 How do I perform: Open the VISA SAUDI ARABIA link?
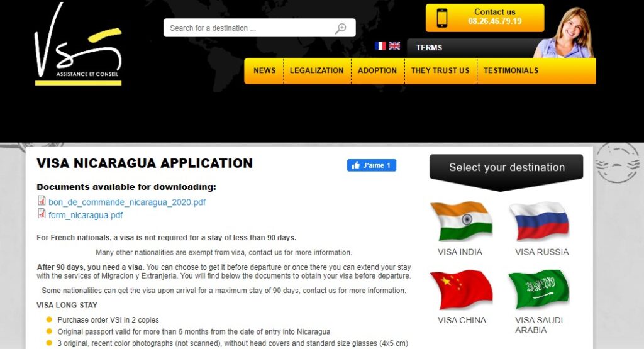[x=539, y=325]
